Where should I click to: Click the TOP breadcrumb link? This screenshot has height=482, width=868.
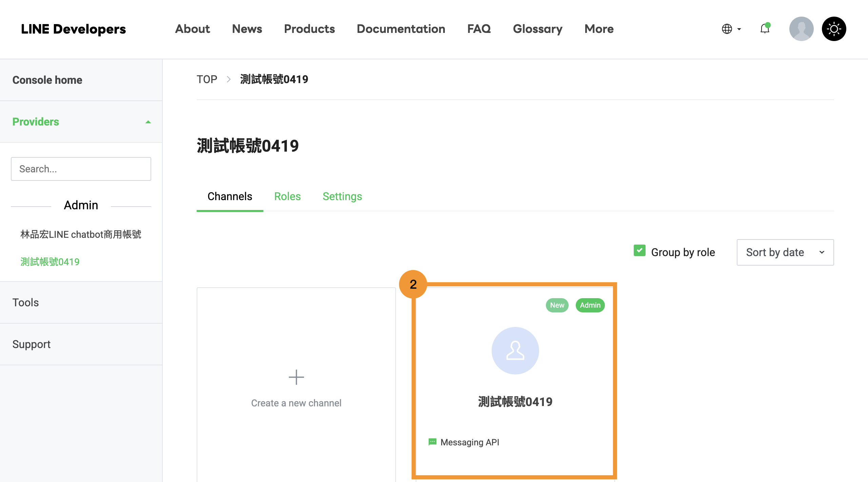(207, 79)
